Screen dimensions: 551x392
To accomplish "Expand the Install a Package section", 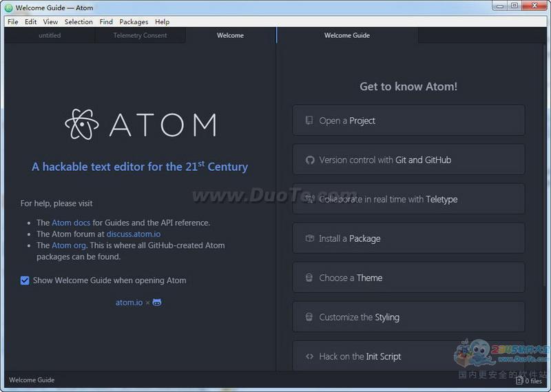I will pyautogui.click(x=408, y=238).
